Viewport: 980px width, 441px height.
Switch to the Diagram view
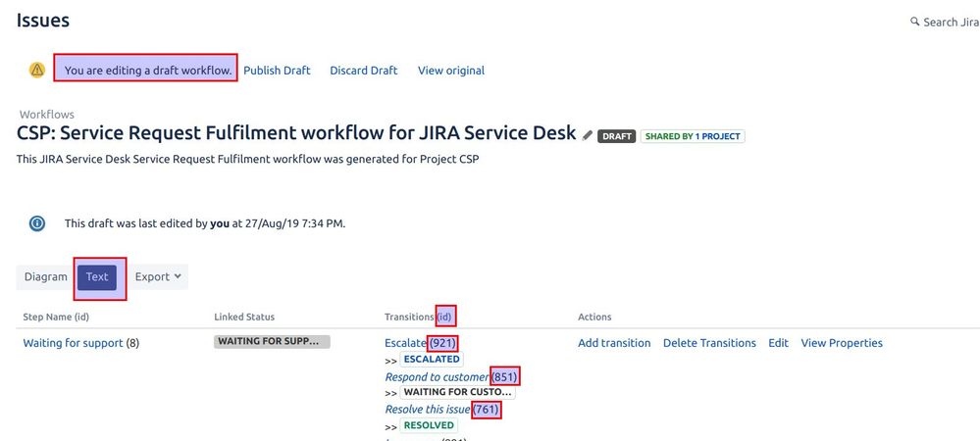[x=46, y=276]
